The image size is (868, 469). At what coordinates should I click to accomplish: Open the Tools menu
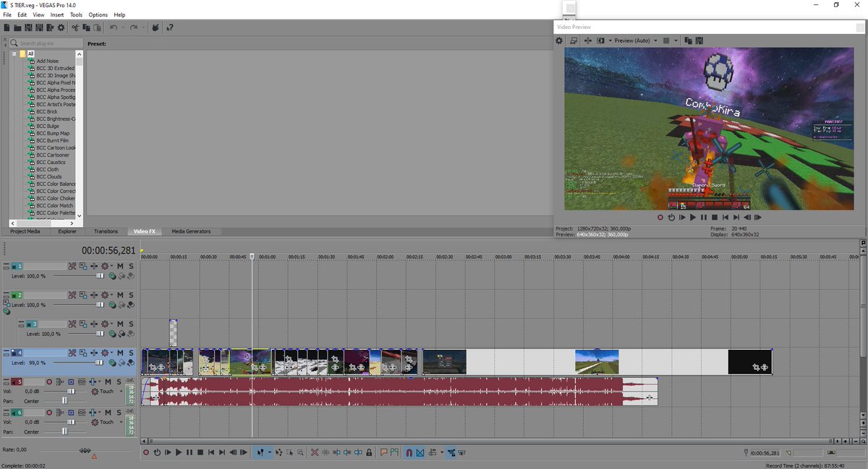[x=76, y=14]
